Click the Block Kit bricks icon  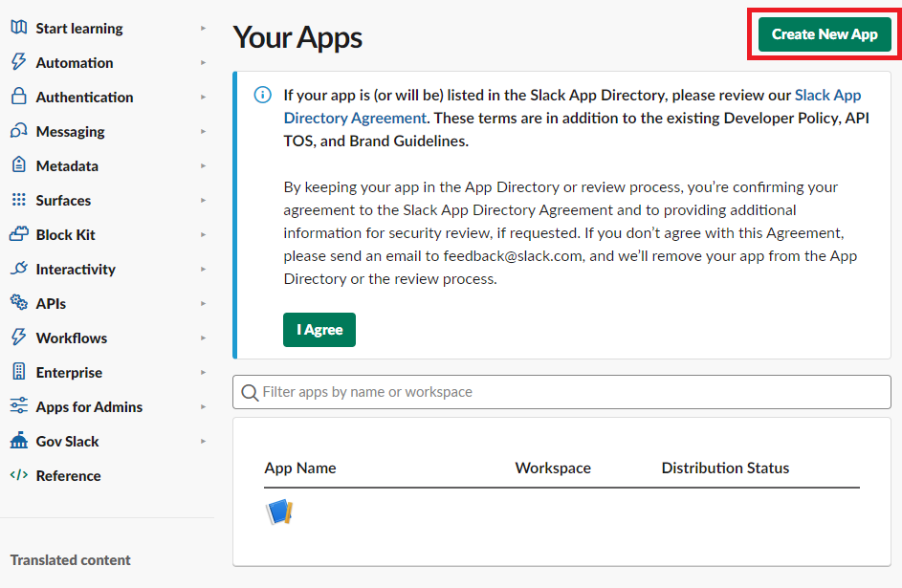coord(18,234)
